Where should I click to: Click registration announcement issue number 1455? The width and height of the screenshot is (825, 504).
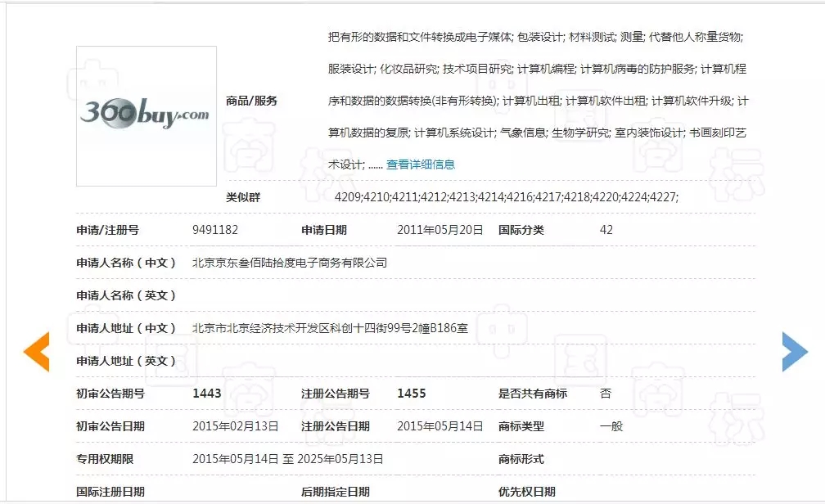pos(412,394)
